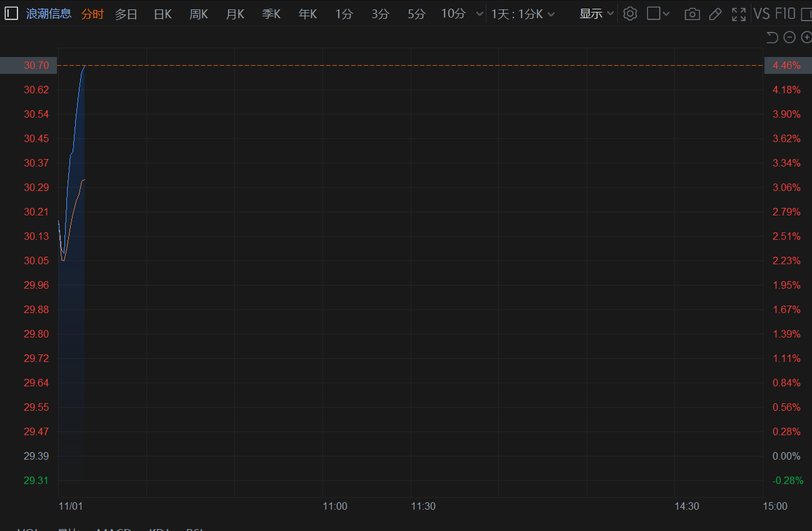This screenshot has width=812, height=531.
Task: Open the VS compare function
Action: coord(762,14)
